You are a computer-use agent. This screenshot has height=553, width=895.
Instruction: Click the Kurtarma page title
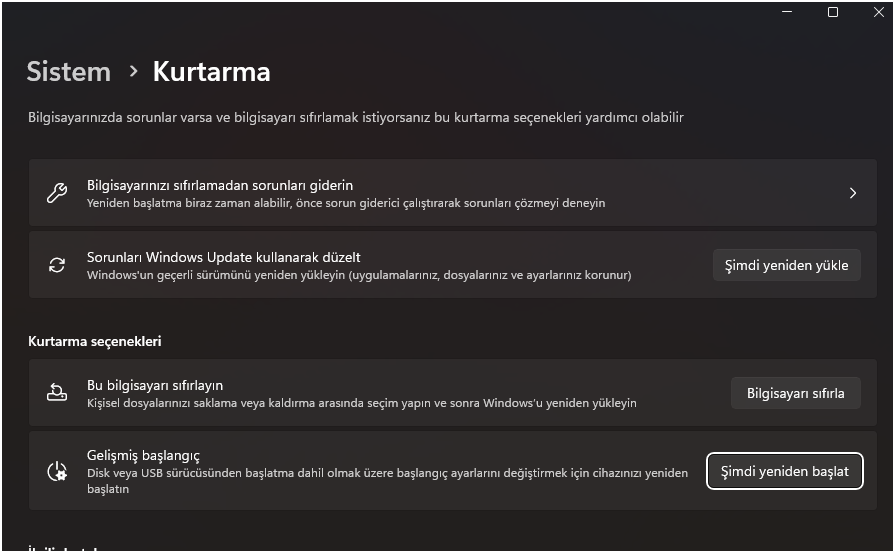tap(211, 72)
